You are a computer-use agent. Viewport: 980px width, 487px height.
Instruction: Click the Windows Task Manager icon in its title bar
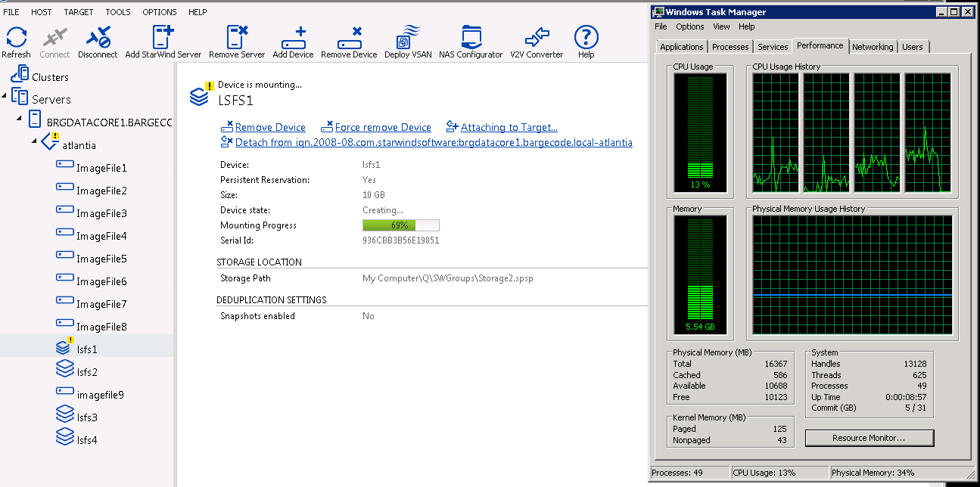coord(658,11)
